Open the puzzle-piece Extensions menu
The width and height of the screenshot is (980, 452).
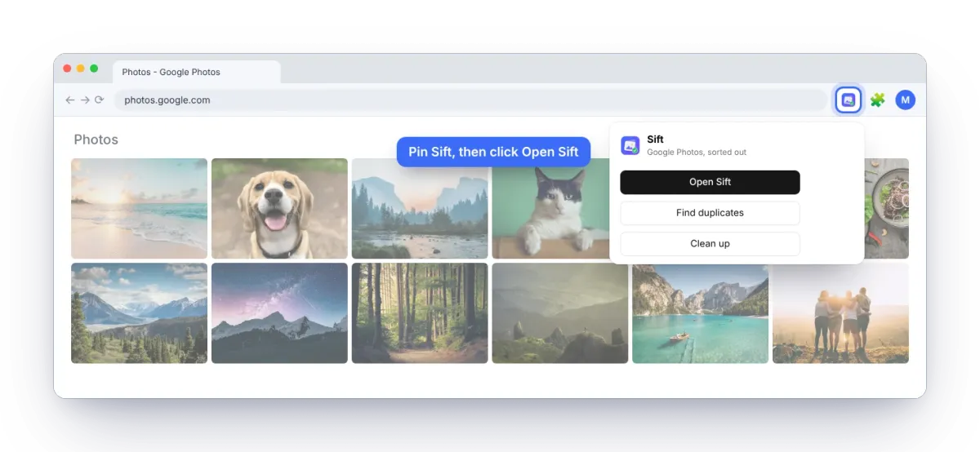(x=878, y=100)
